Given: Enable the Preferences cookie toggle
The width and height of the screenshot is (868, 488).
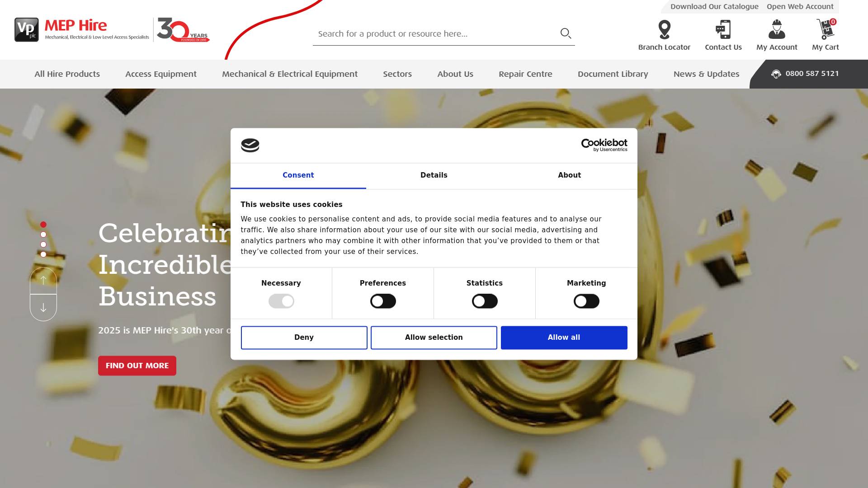Looking at the screenshot, I should pos(383,301).
